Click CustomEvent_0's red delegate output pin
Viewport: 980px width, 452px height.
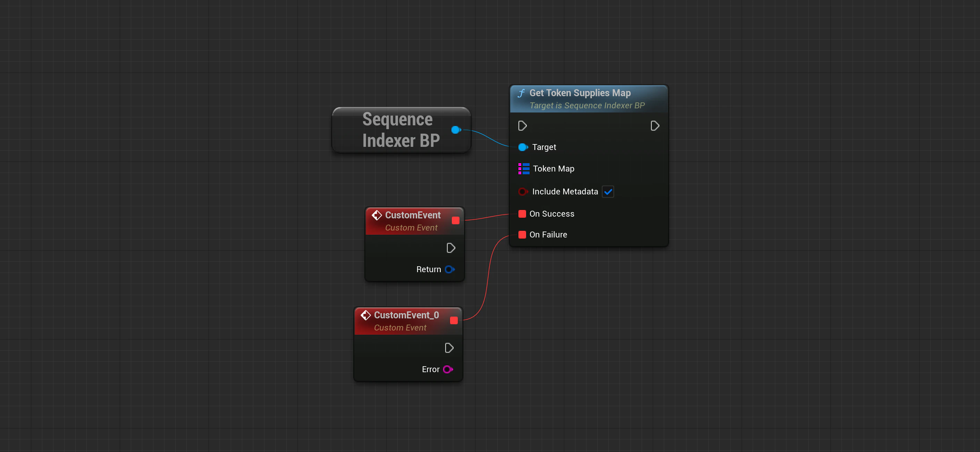click(454, 321)
